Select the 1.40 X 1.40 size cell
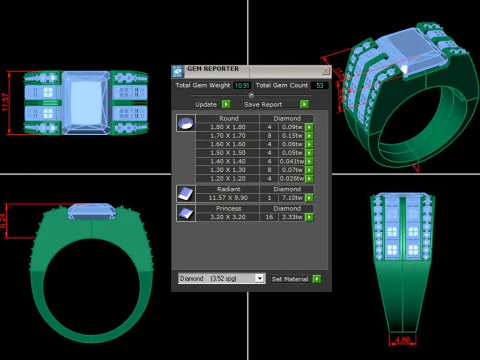480x360 pixels. (228, 161)
